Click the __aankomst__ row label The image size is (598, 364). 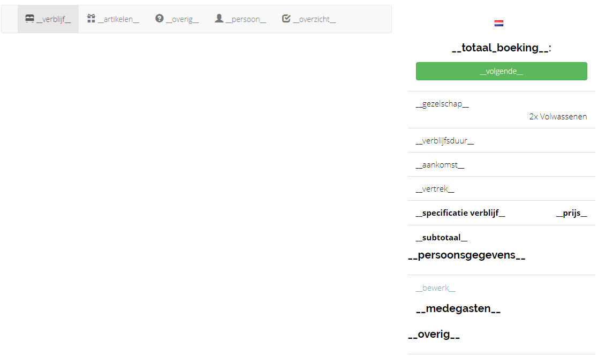(x=440, y=165)
